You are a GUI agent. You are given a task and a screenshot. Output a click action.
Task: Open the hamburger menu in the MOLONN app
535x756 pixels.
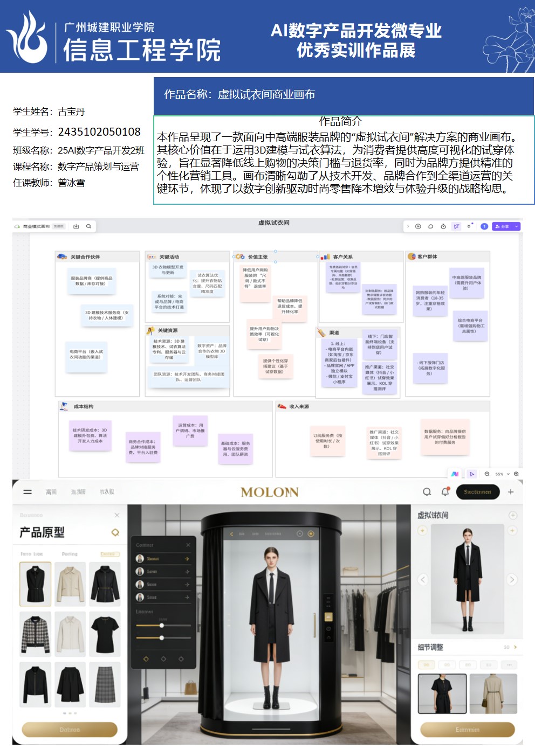tap(28, 491)
